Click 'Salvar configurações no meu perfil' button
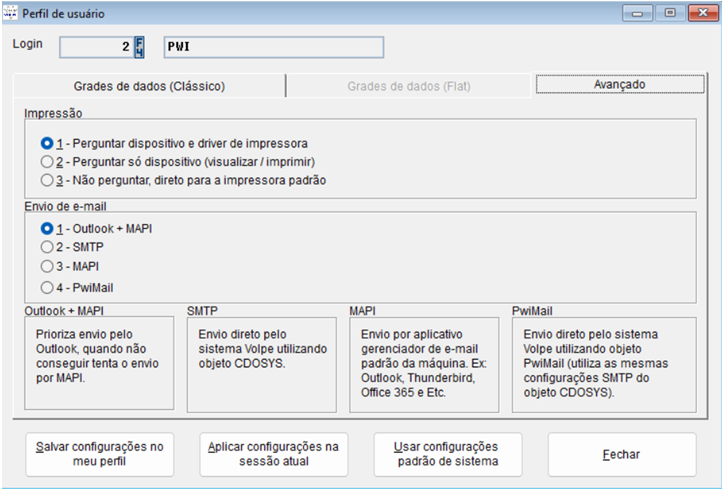 coord(99,454)
